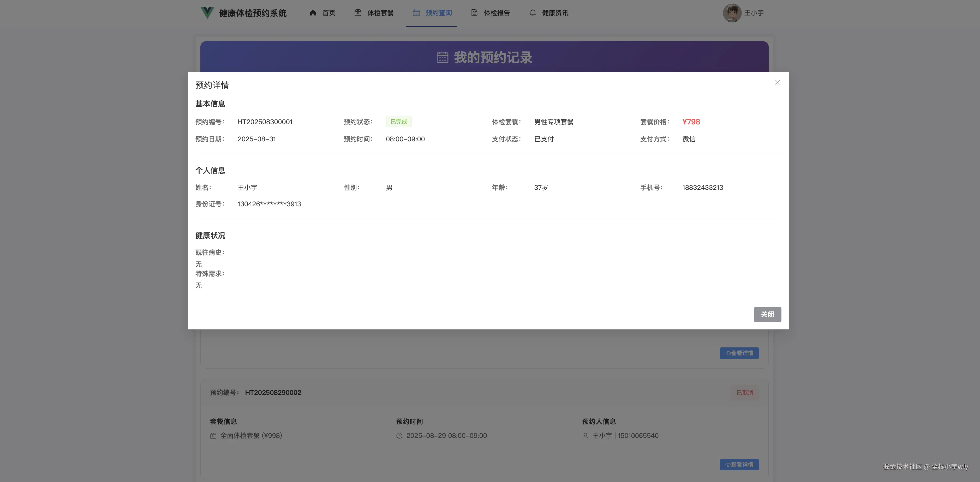
Task: Dismiss the 预约详情 dialog with the X
Action: point(778,82)
